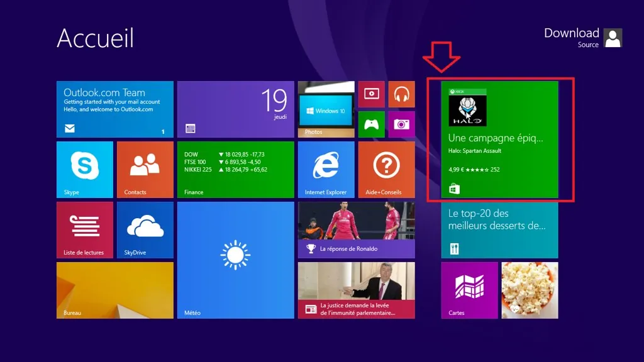Open the Aide+Conseils help tile

pyautogui.click(x=387, y=170)
